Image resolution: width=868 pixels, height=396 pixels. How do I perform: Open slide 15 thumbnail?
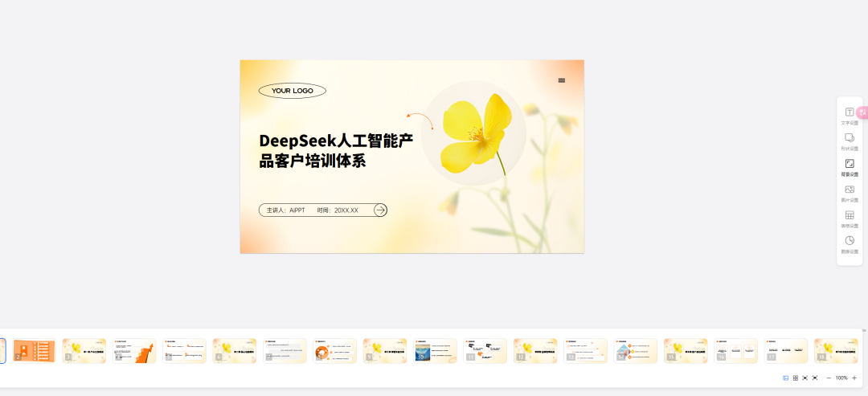(686, 351)
